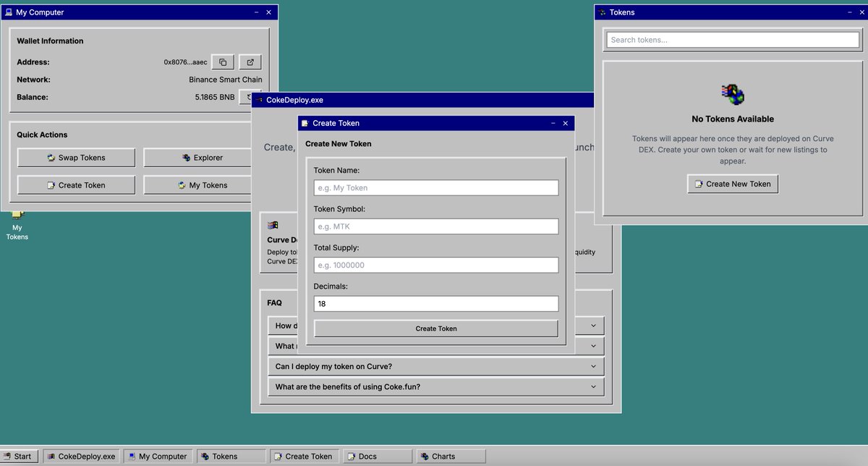Click Swap Tokens in Quick Actions

coord(76,158)
